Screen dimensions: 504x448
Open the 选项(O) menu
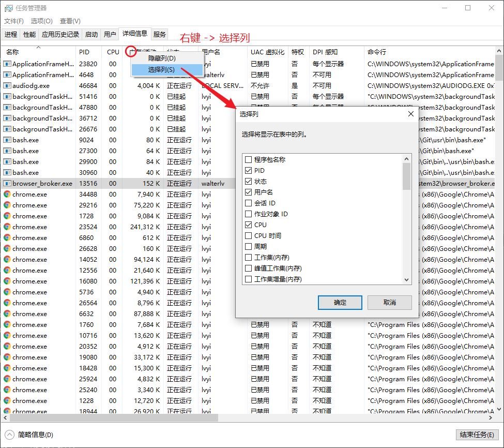(x=41, y=21)
